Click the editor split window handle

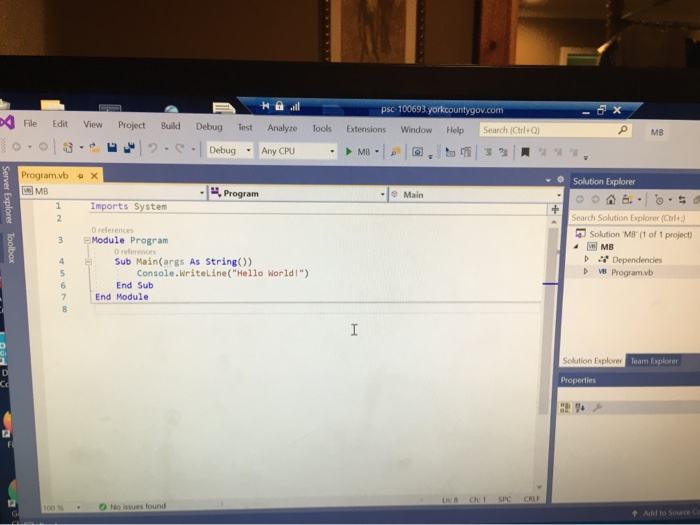(554, 209)
